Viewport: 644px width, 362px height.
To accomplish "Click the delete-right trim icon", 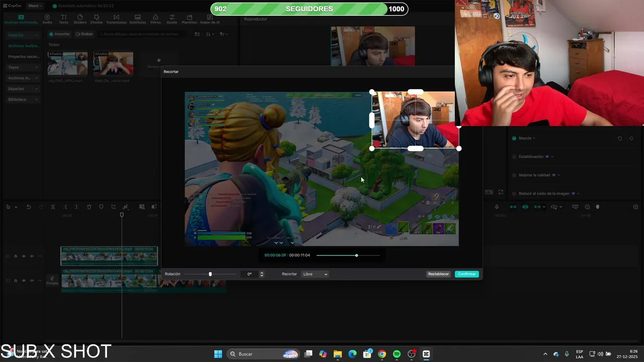I will pos(76,207).
